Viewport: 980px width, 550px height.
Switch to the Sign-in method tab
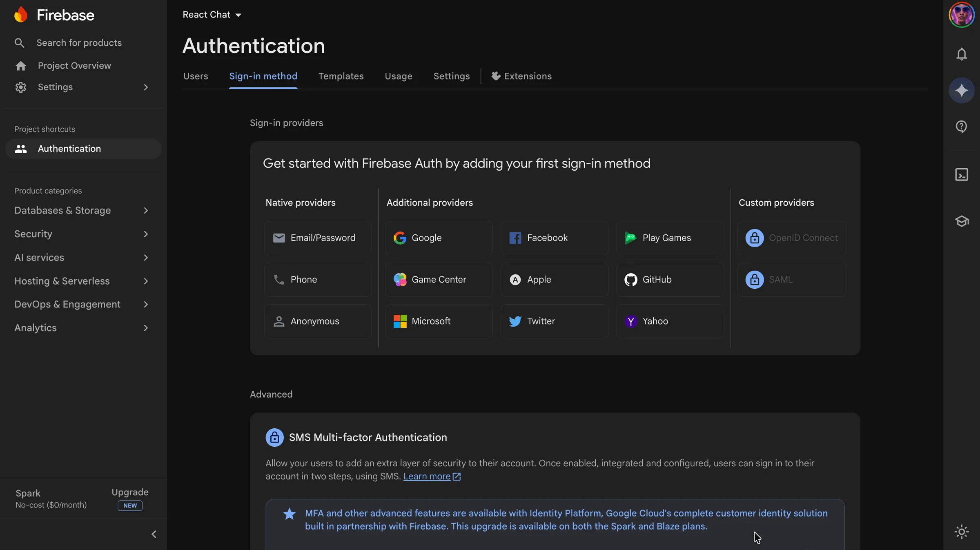point(263,76)
